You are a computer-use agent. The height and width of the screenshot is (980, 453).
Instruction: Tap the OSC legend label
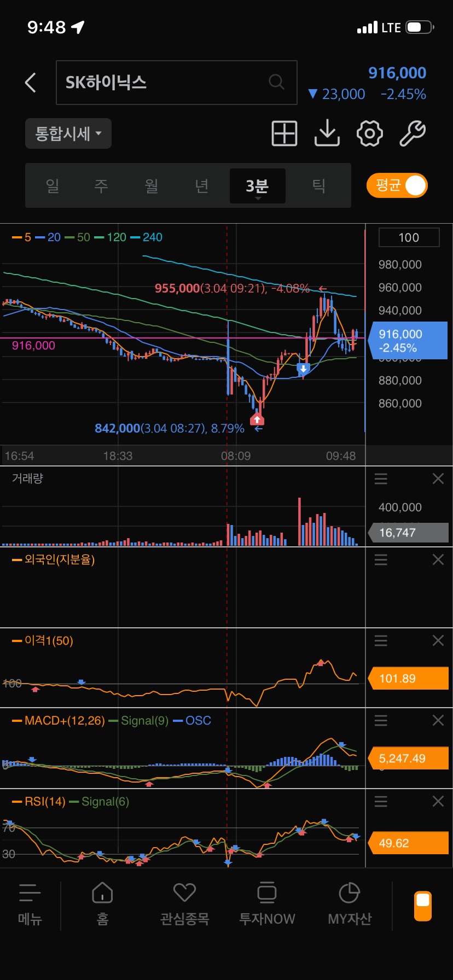(193, 721)
